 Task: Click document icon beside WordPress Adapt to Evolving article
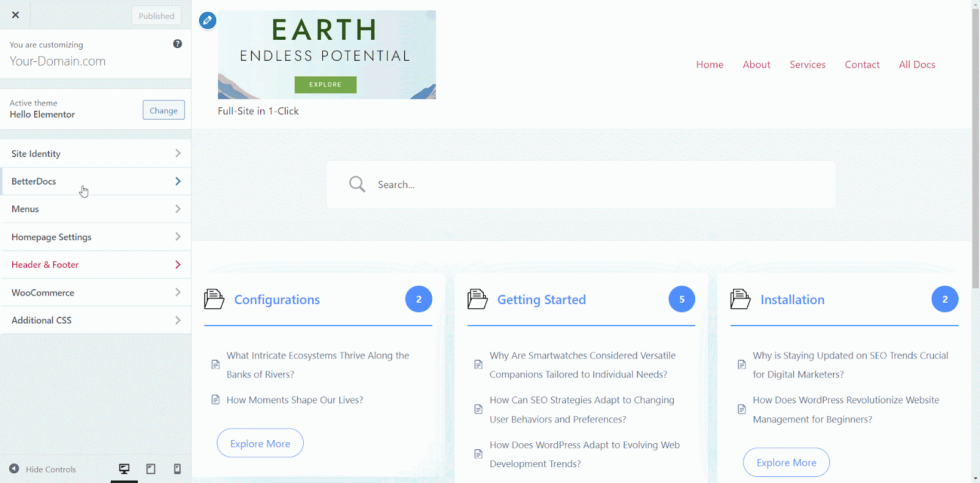tap(478, 454)
